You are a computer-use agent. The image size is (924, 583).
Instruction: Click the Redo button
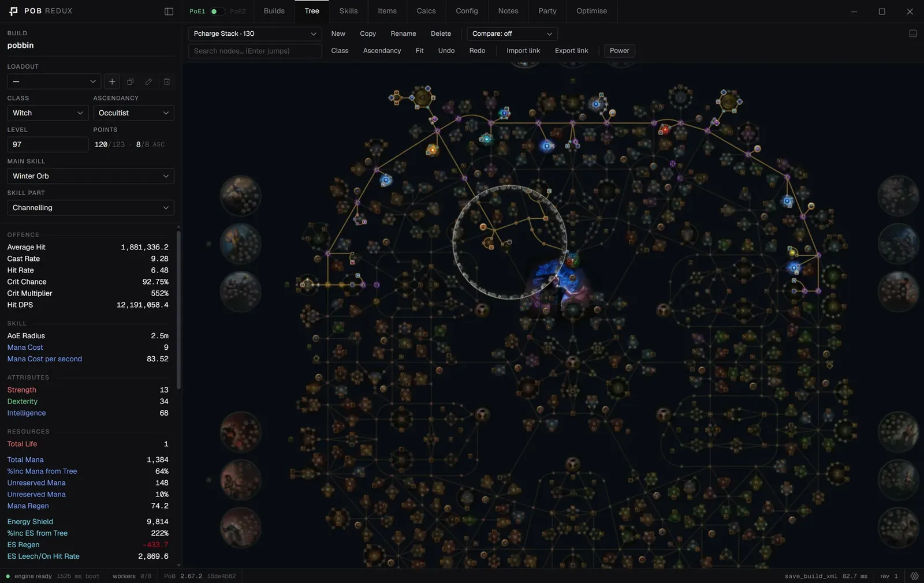point(477,51)
